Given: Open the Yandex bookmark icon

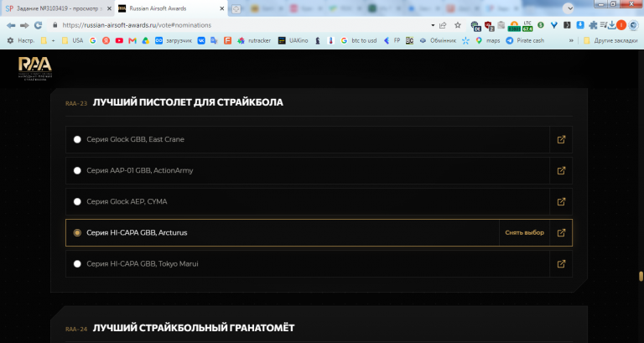Looking at the screenshot, I should pos(106,40).
